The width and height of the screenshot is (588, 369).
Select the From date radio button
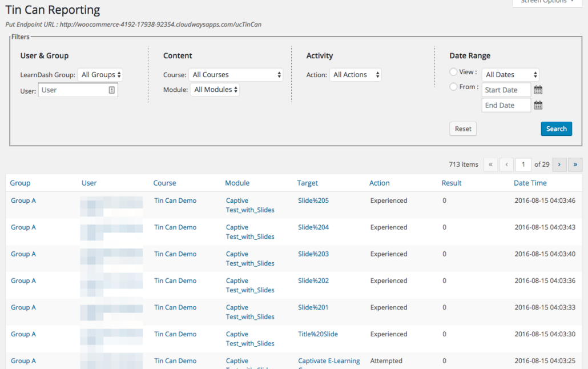coord(453,87)
